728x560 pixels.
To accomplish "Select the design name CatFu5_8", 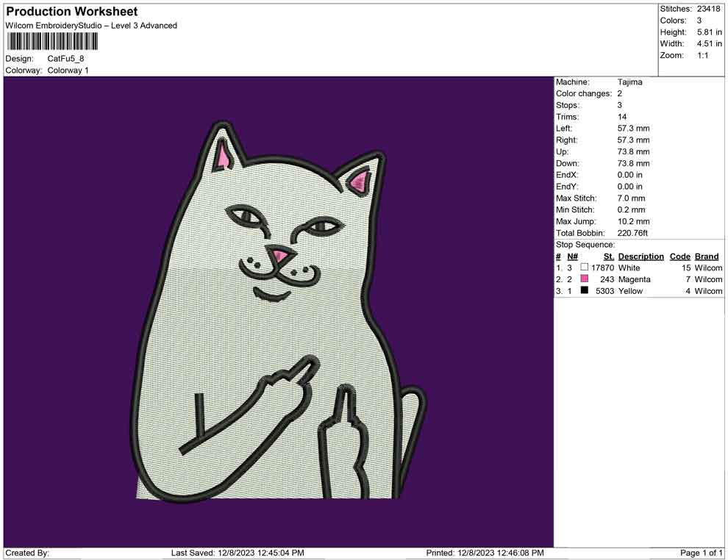I will coord(66,59).
